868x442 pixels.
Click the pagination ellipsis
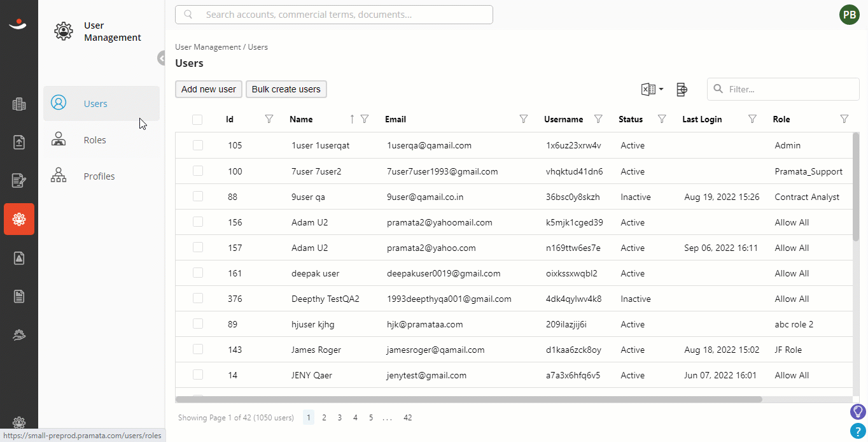tap(388, 418)
